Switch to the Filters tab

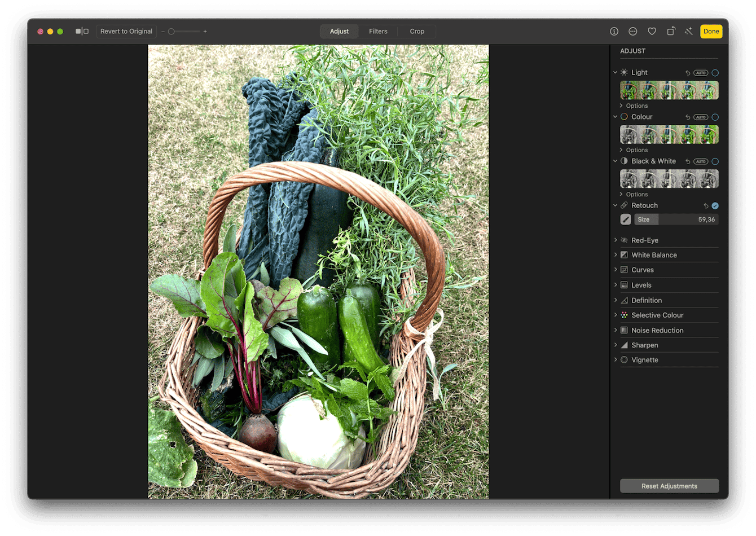coord(378,31)
